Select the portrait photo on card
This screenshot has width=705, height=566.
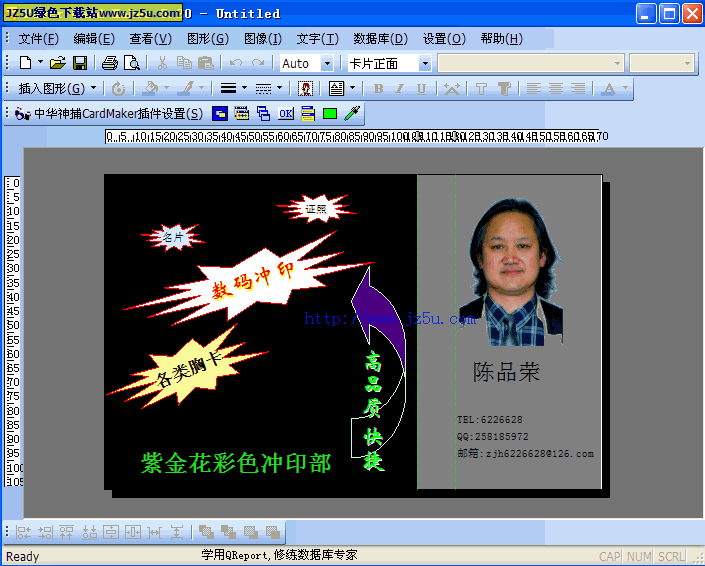pyautogui.click(x=511, y=272)
